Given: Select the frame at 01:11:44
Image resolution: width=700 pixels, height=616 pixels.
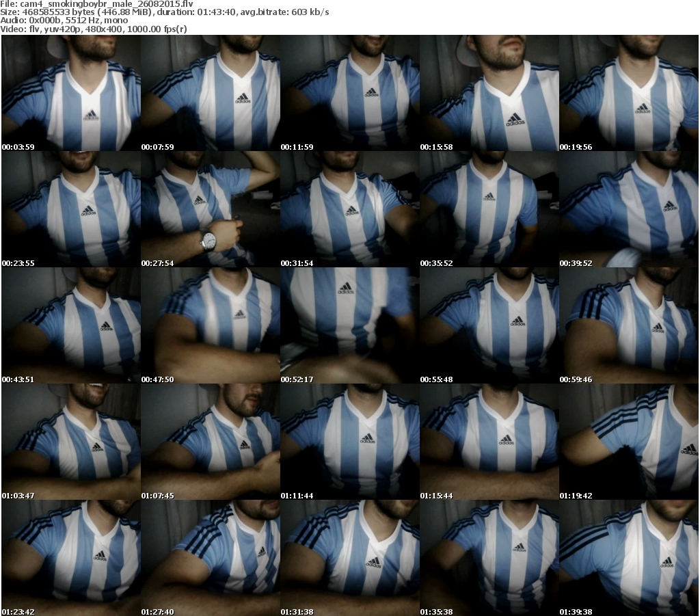Looking at the screenshot, I should 350,442.
